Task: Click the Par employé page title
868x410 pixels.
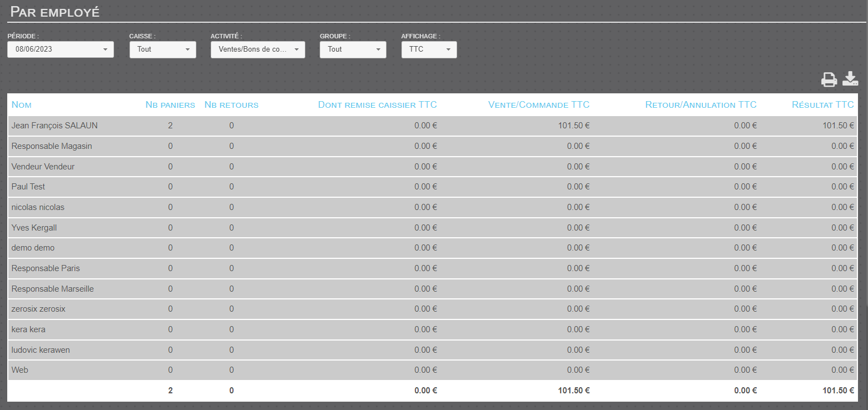Action: pos(55,12)
